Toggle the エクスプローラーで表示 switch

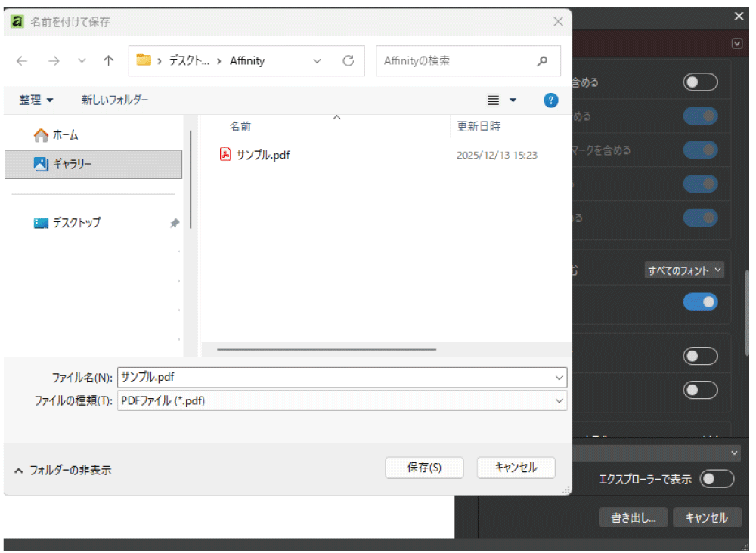[x=716, y=479]
